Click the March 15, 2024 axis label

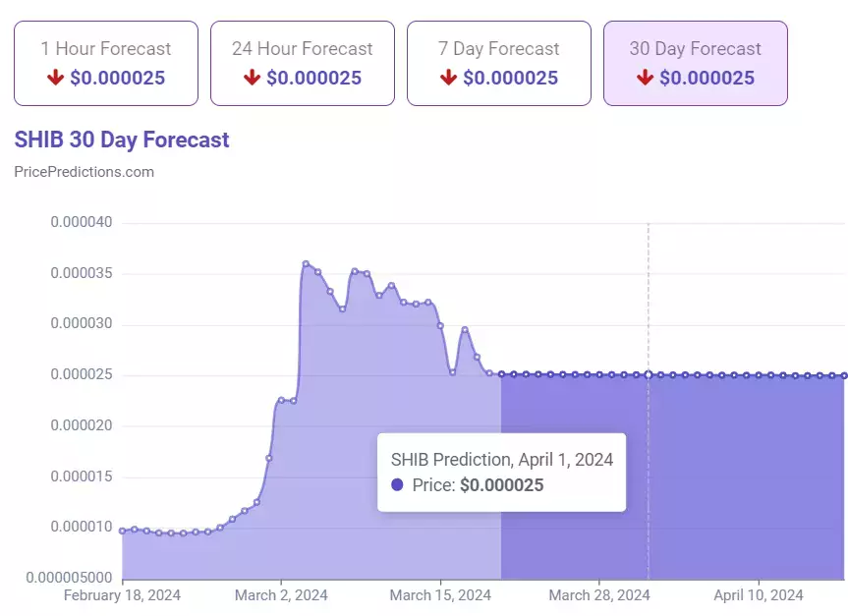pos(440,595)
